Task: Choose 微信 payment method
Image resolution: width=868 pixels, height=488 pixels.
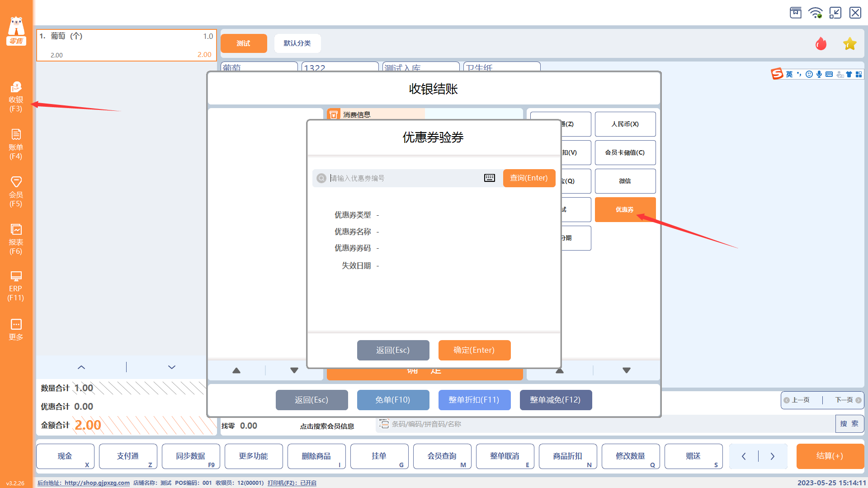Action: click(625, 181)
